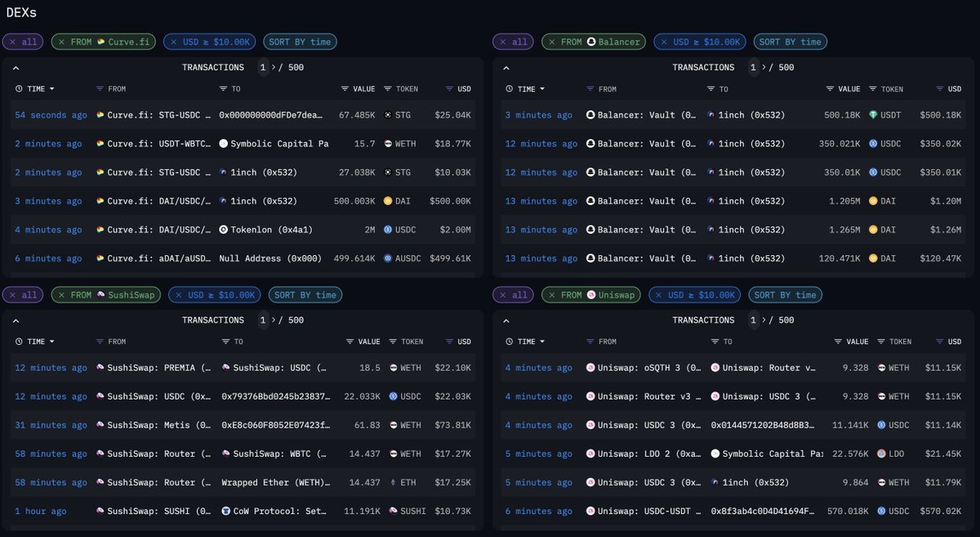
Task: Click LDO token icon in Uniswap panel
Action: pos(881,454)
